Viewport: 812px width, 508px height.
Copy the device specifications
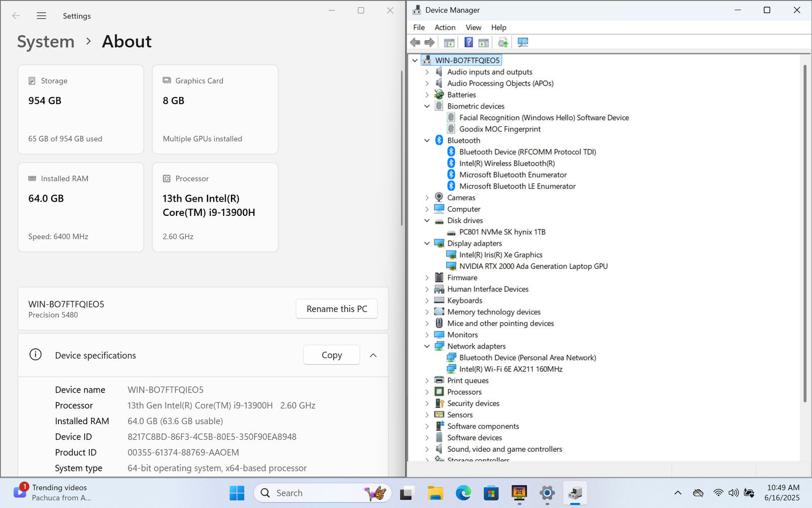coord(331,355)
